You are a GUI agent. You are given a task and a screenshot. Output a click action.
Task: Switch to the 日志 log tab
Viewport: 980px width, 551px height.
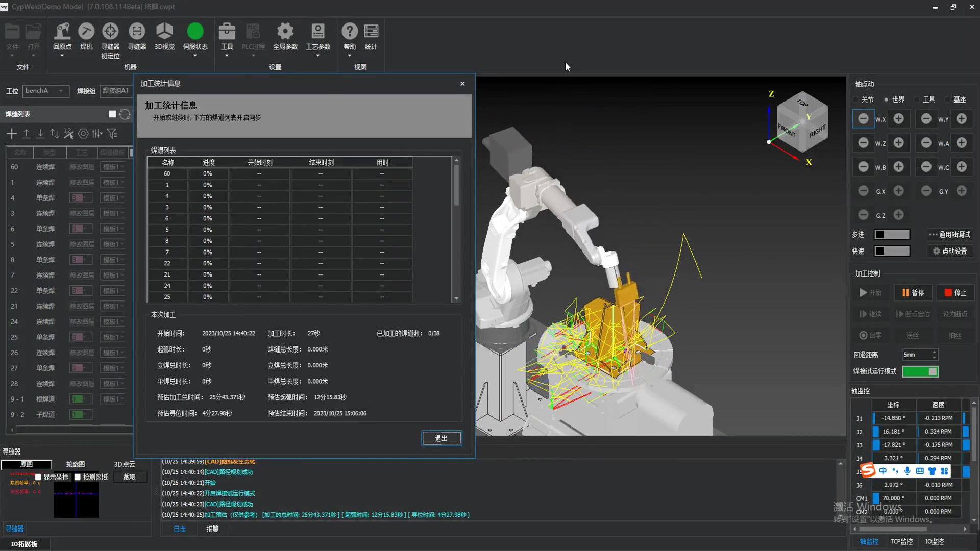click(180, 529)
